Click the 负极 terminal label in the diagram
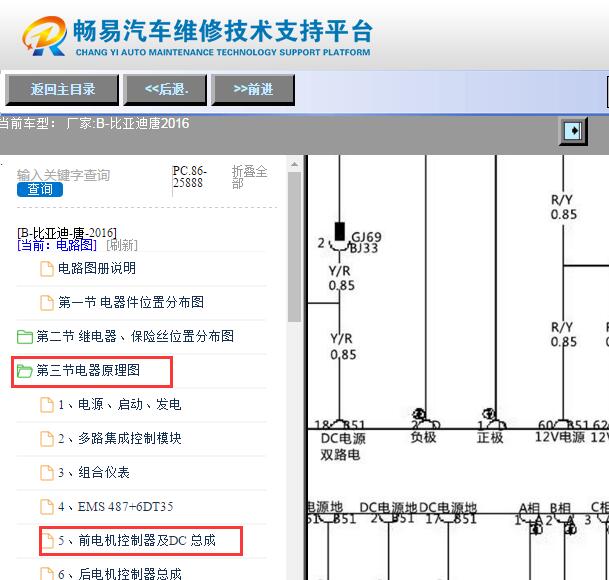Screen dimensions: 609x580 click(x=423, y=437)
